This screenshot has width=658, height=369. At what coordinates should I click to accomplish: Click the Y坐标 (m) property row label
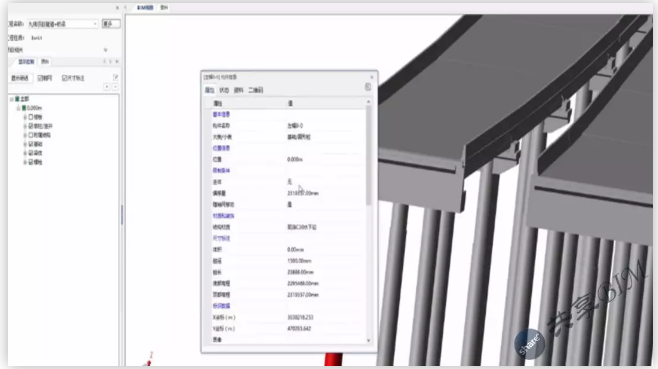224,329
